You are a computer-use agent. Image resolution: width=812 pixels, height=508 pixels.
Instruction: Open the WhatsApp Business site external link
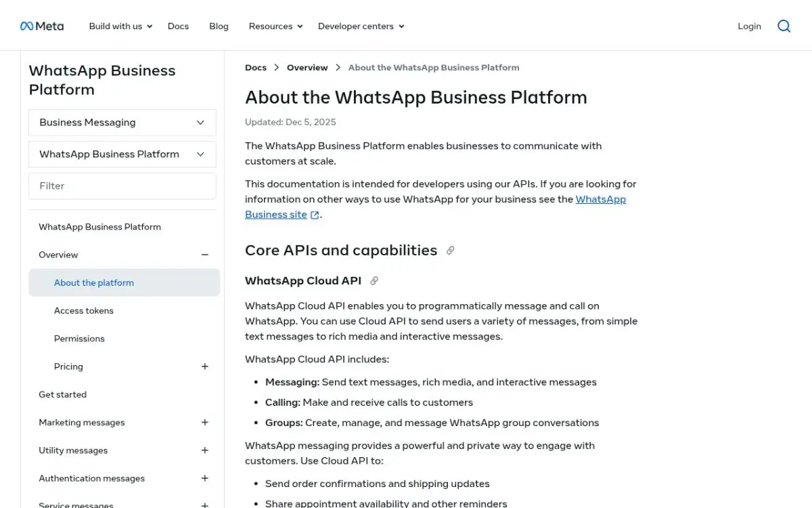(x=435, y=207)
